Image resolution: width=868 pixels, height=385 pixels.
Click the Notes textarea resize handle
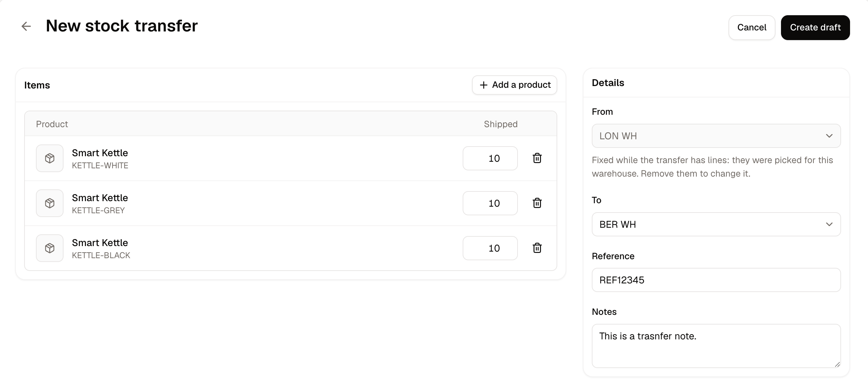pyautogui.click(x=837, y=364)
